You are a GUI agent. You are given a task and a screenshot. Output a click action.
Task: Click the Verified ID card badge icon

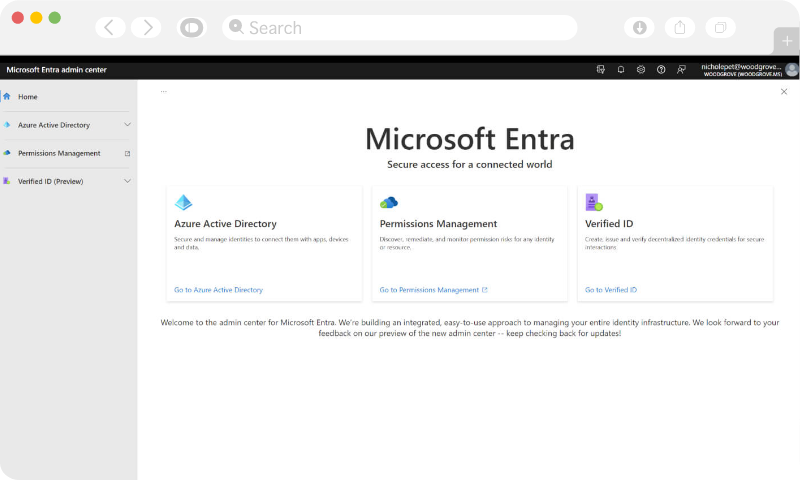594,203
